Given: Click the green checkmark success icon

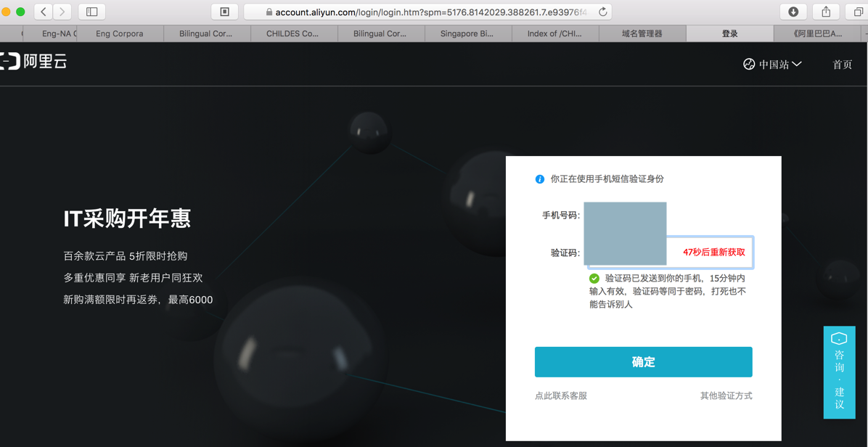Looking at the screenshot, I should [594, 278].
